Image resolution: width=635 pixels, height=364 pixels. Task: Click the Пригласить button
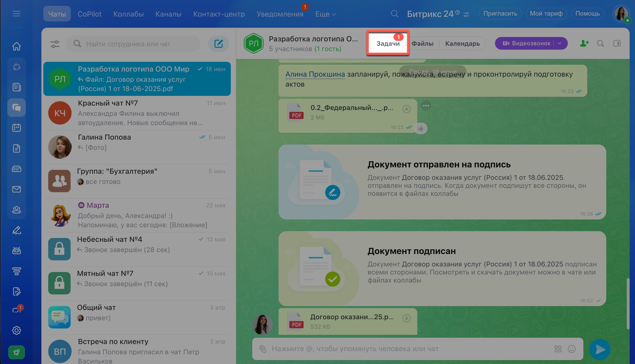(500, 13)
